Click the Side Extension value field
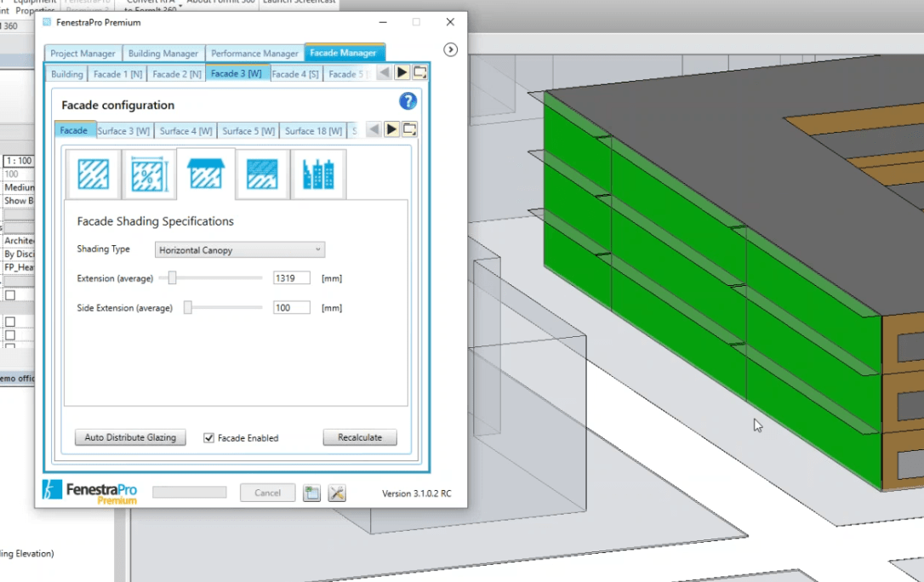924x582 pixels. [x=291, y=307]
